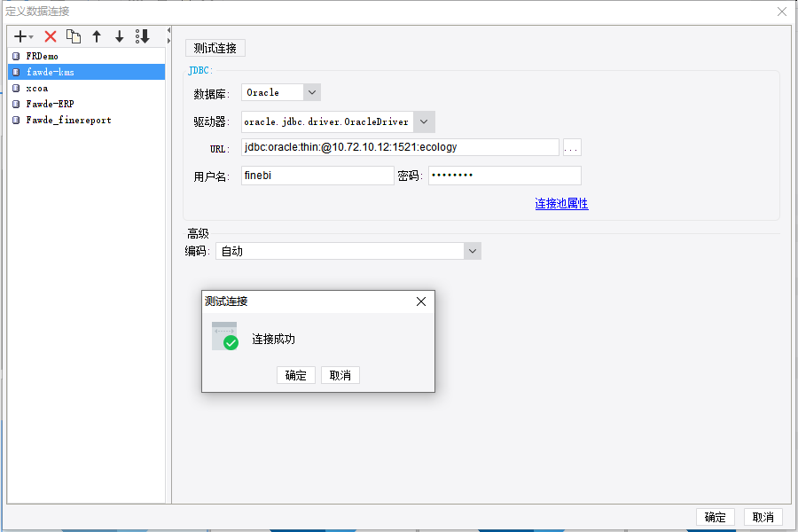Close the 测试连接 popup dialog
The height and width of the screenshot is (532, 798).
(421, 301)
